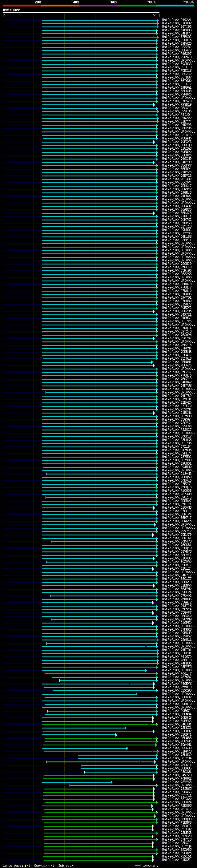Select hit label UniRef100_P62266
Viewport: 197px width, 868px height.
pyautogui.click(x=176, y=274)
